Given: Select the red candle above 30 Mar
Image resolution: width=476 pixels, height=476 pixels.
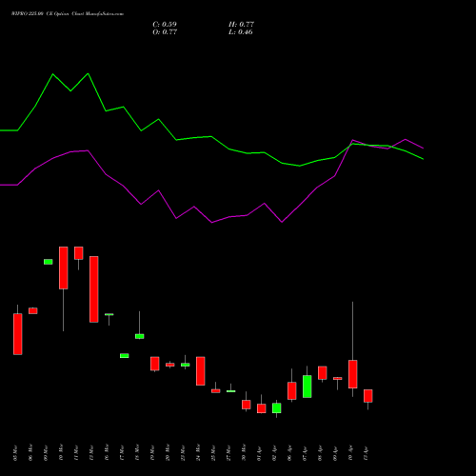Looking at the screenshot, I should click(247, 405).
